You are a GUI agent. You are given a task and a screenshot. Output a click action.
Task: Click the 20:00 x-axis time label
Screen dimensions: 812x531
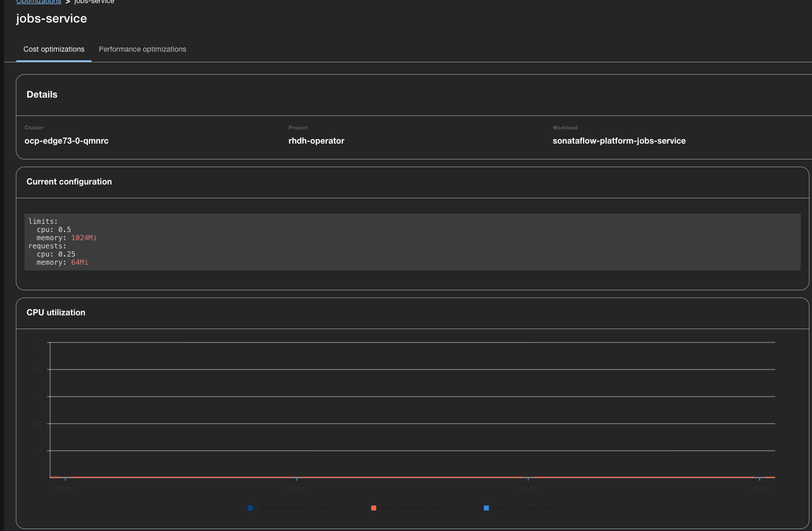65,489
